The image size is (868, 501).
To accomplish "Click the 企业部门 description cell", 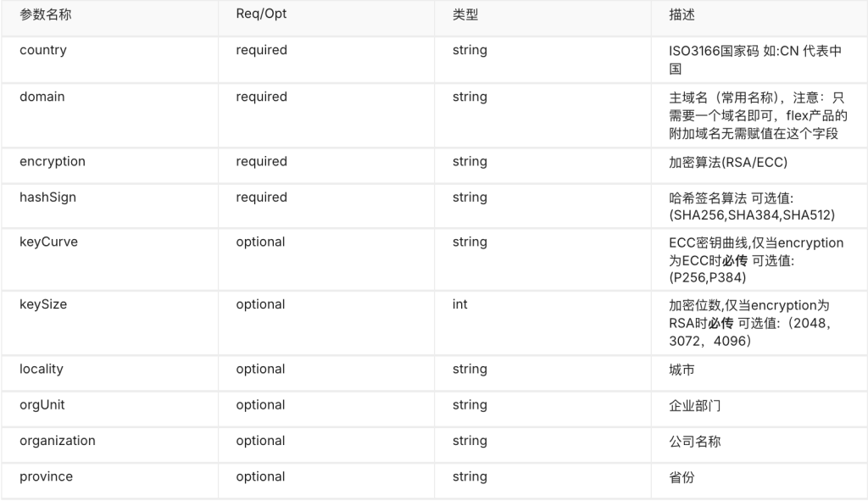I will 695,405.
